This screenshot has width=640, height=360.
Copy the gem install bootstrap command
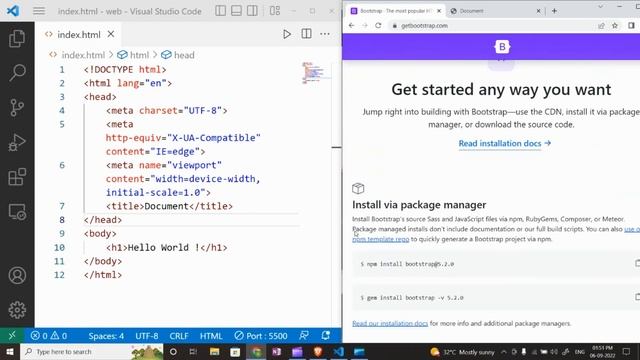pyautogui.click(x=637, y=297)
